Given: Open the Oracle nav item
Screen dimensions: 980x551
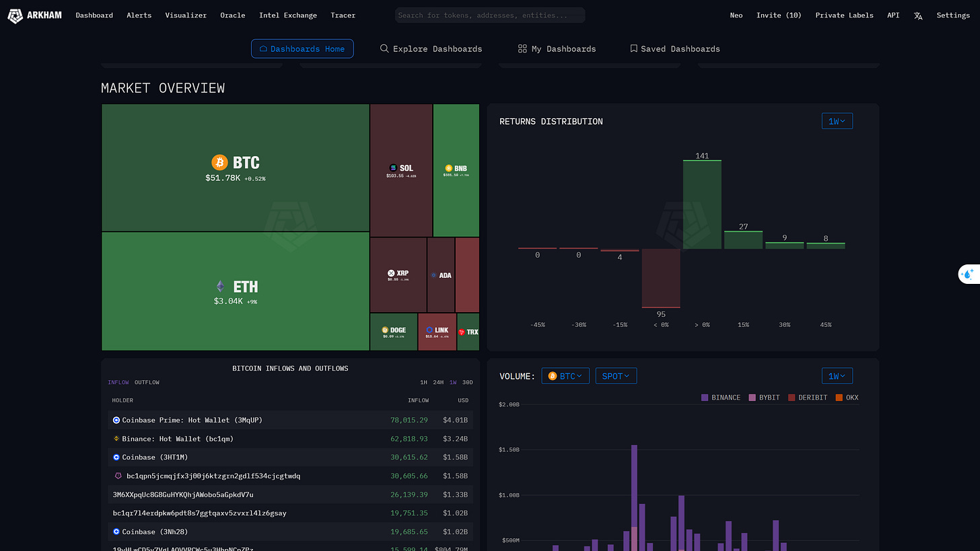Looking at the screenshot, I should click(233, 15).
